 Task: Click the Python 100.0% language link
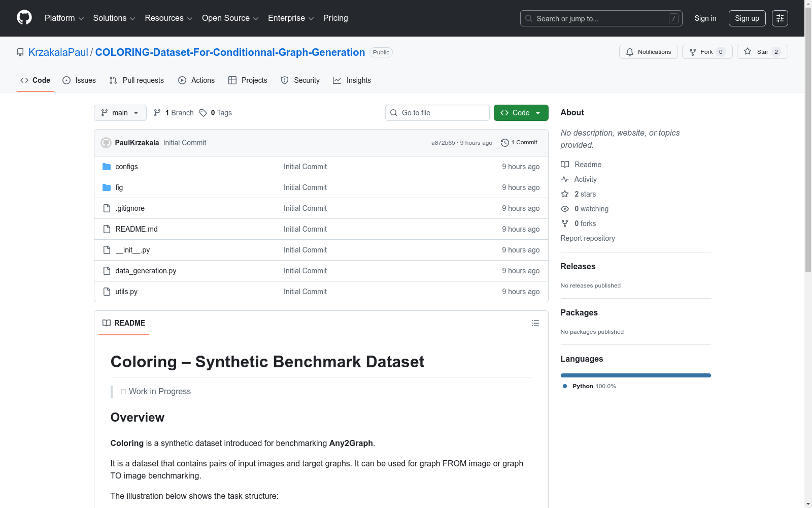(589, 386)
